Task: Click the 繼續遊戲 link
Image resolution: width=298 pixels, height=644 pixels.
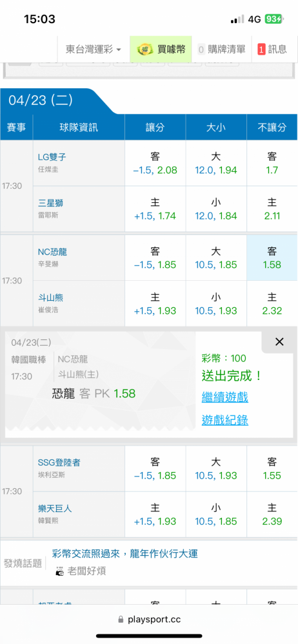Action: tap(224, 397)
